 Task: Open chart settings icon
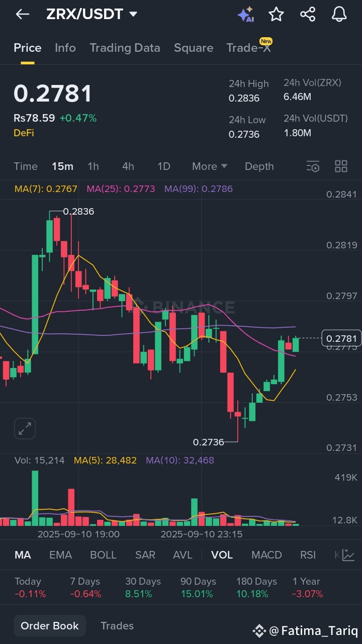(313, 166)
